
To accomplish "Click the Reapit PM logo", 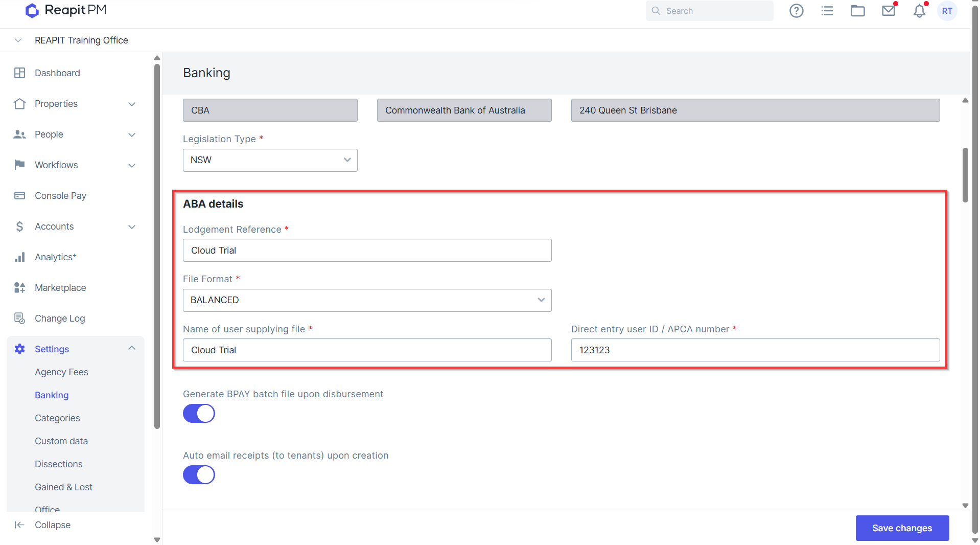I will click(66, 10).
